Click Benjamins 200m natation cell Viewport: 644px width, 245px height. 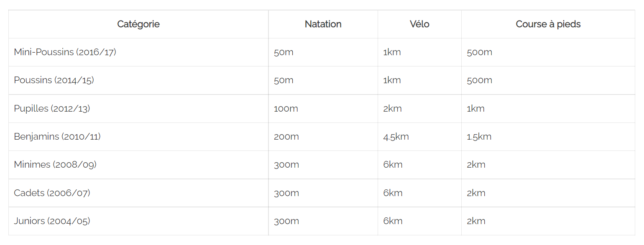tap(286, 137)
